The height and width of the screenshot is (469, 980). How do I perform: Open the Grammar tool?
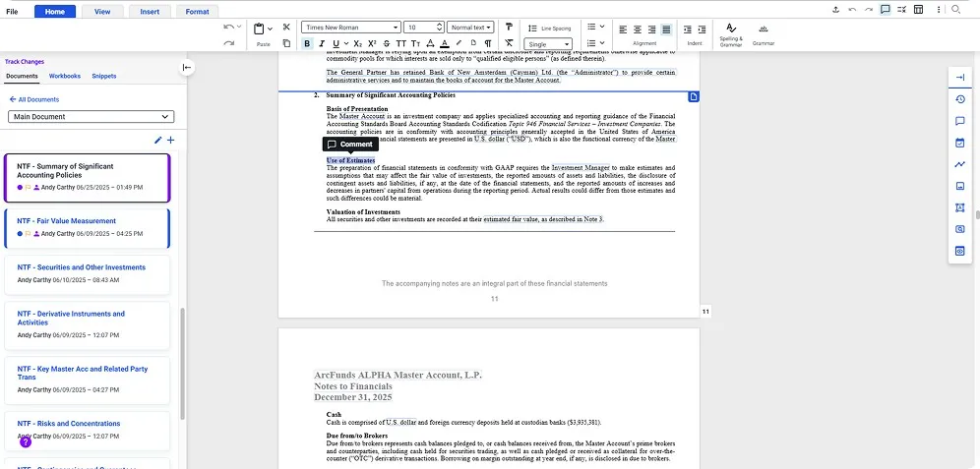764,35
